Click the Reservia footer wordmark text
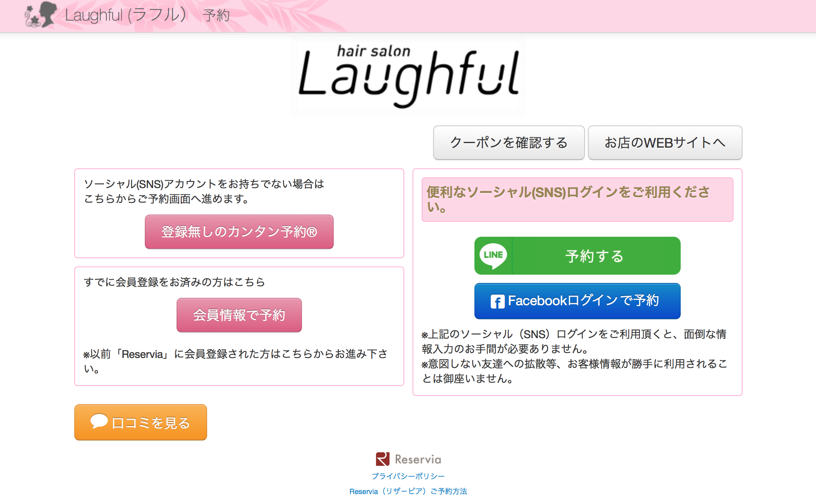The image size is (816, 504). point(418,459)
